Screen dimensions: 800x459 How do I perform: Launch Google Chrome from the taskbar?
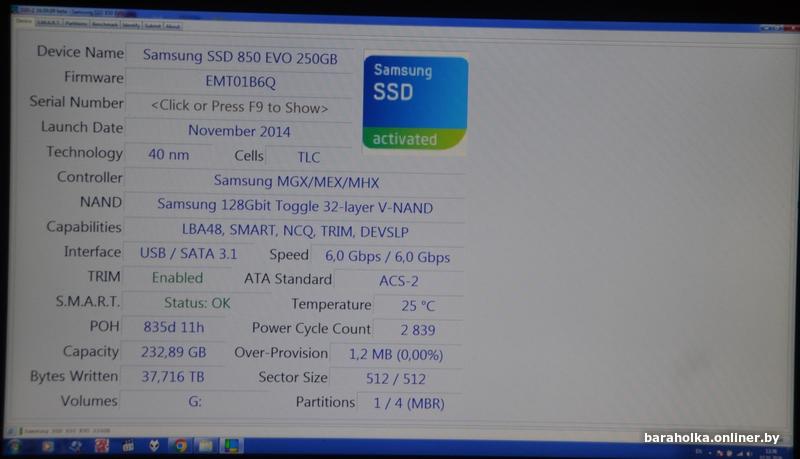click(181, 446)
